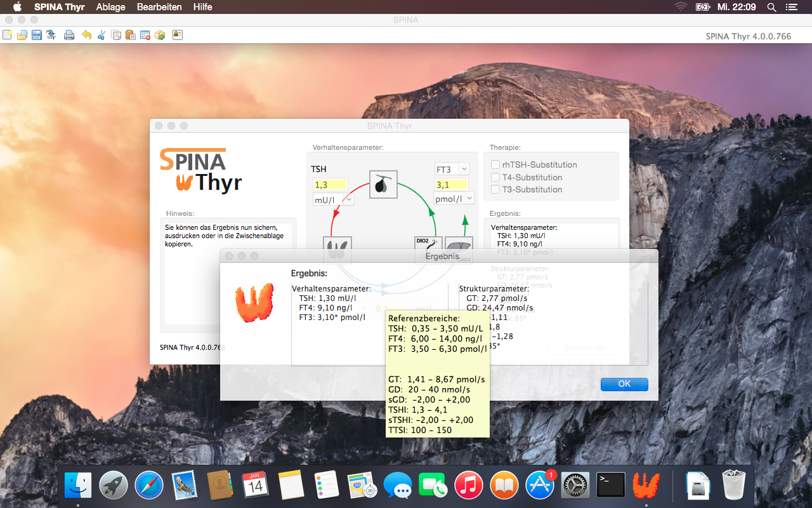The image size is (812, 508).
Task: Open Spotlight search in the menu bar
Action: 771,7
